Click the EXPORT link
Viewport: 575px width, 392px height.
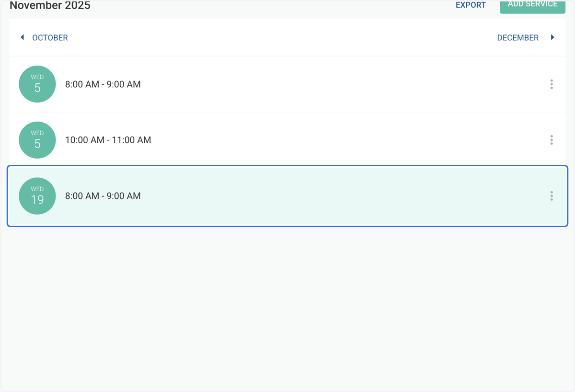coord(471,5)
